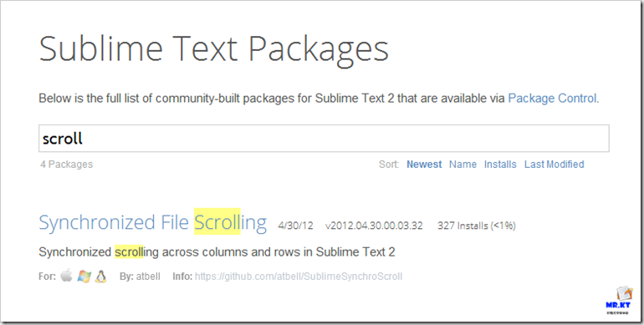Click the Linux penguin platform icon
The image size is (644, 325).
point(100,277)
